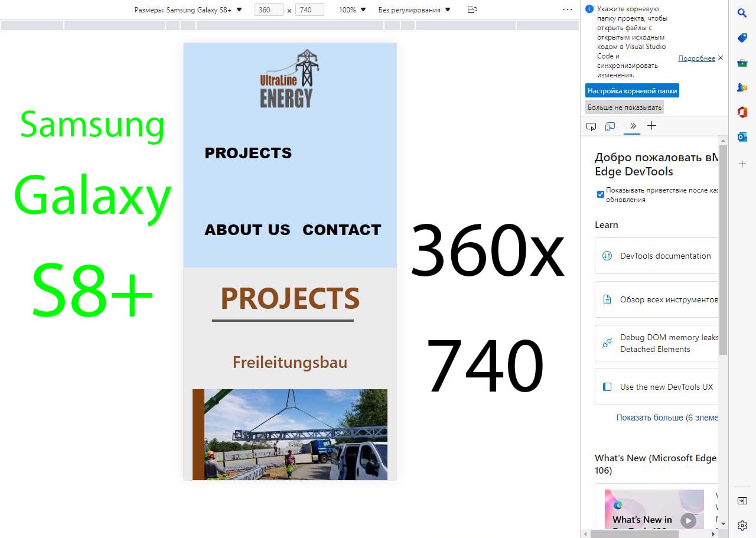Open the Tools briefcase icon in sidebar
Screen dimensions: 756x538
pos(742,63)
